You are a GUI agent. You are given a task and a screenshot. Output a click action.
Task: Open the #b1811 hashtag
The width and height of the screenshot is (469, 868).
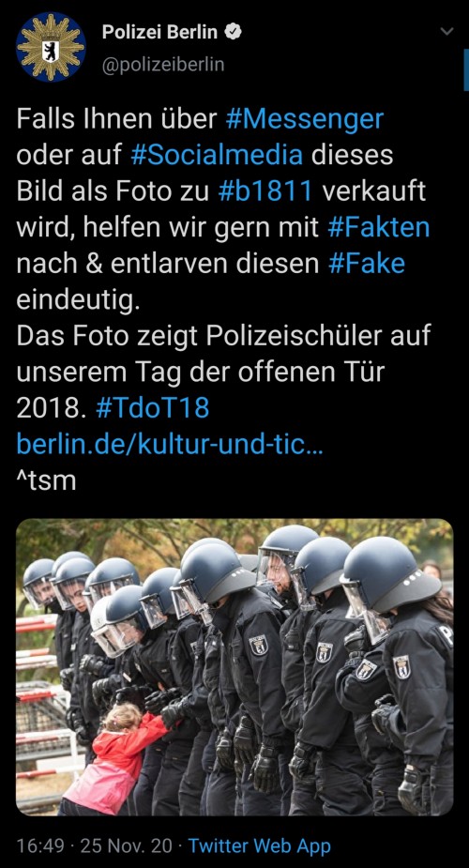[266, 191]
